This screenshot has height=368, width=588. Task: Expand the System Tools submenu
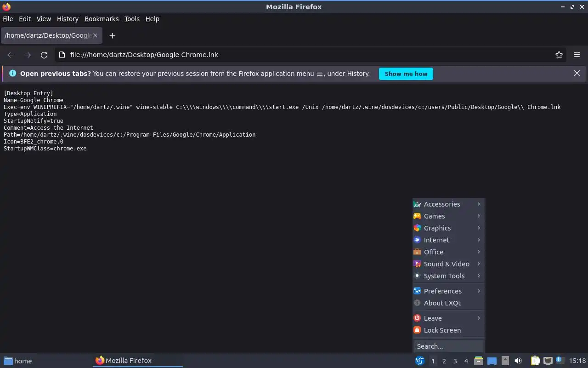[448, 276]
